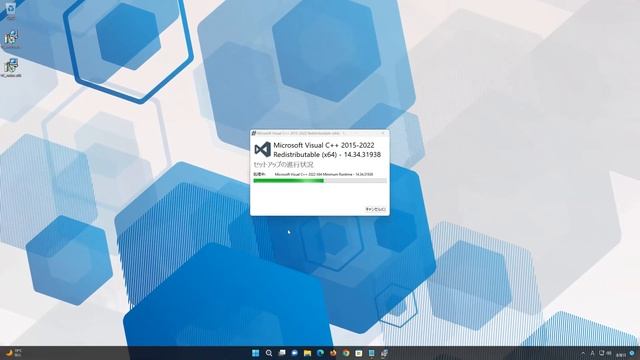640x360 pixels.
Task: Open the clock and calendar flyout
Action: point(621,354)
